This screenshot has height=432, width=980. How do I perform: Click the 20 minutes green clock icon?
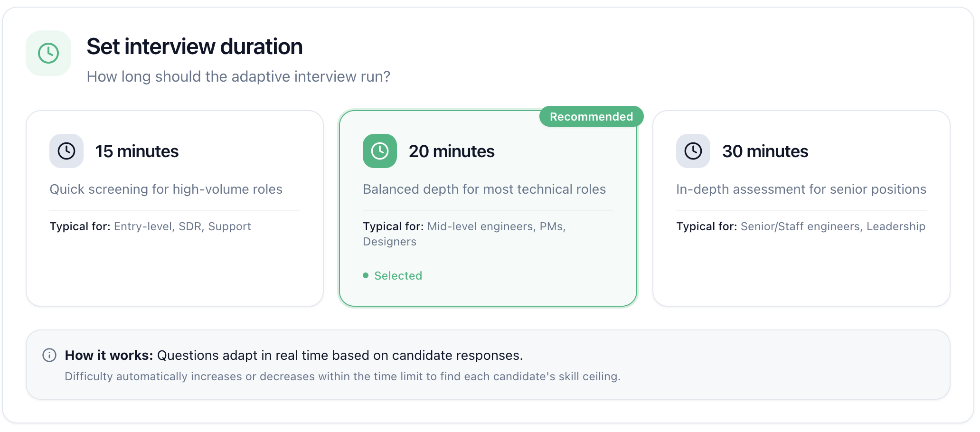click(380, 151)
